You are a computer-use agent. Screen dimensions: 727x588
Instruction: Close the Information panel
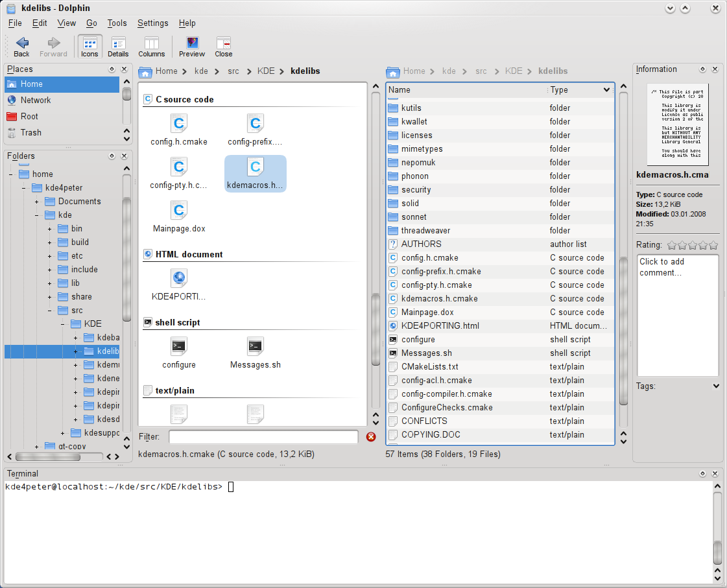click(715, 69)
